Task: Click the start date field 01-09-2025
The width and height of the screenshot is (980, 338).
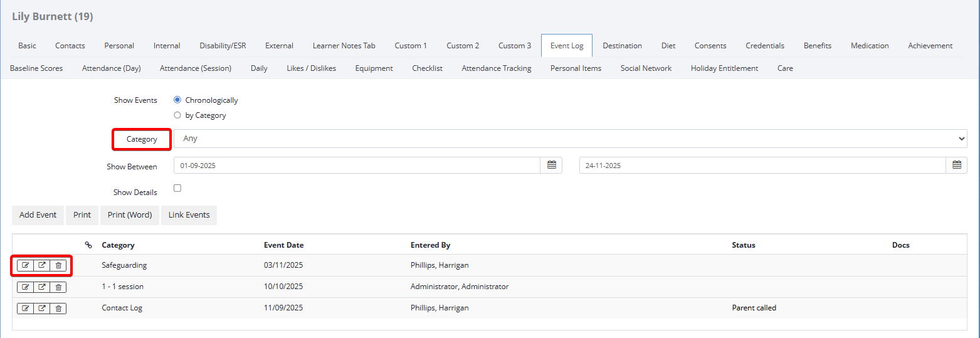Action: coord(357,165)
